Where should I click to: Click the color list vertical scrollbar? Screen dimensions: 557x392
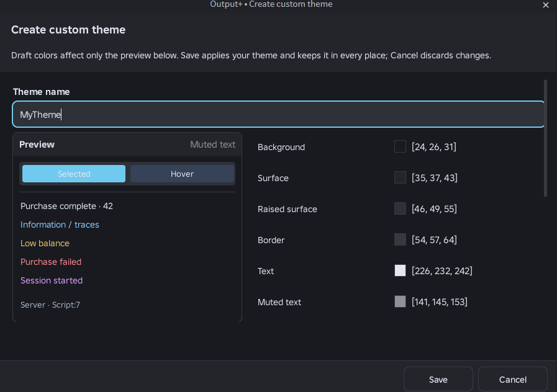point(545,138)
